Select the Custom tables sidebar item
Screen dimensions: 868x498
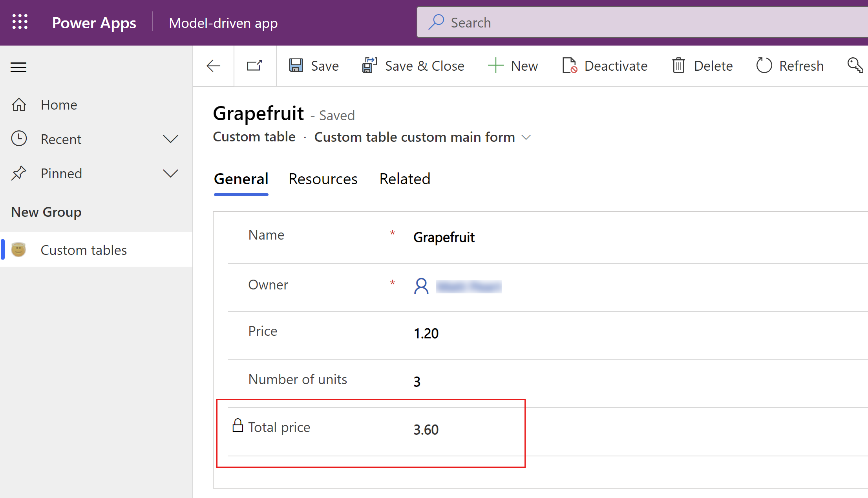[84, 250]
